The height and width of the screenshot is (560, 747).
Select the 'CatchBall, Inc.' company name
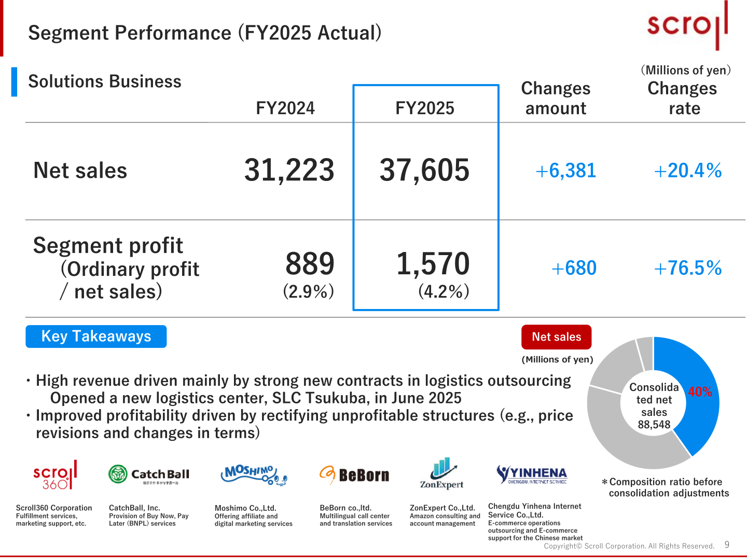coord(134,508)
